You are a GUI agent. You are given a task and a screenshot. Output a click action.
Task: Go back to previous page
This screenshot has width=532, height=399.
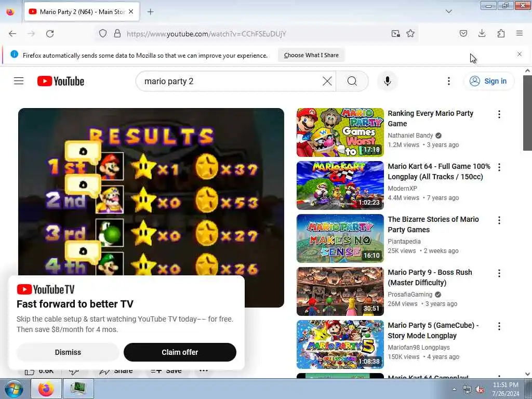point(12,34)
